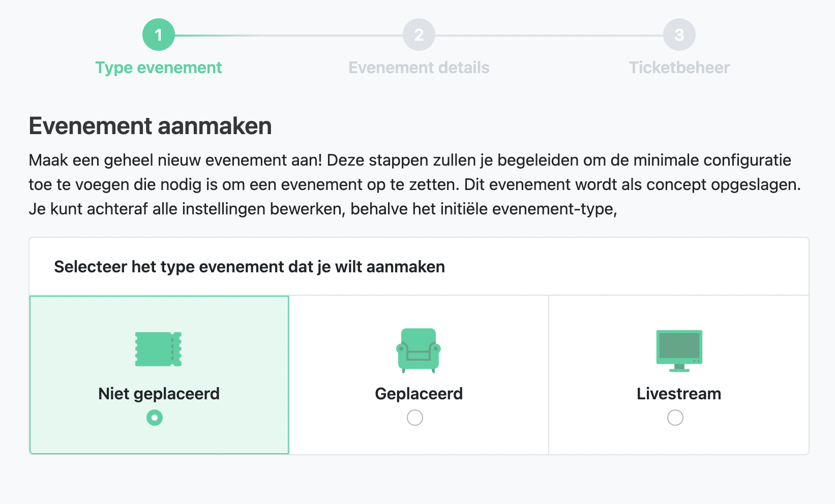835x504 pixels.
Task: Click the monitor icon for Livestream
Action: (679, 351)
